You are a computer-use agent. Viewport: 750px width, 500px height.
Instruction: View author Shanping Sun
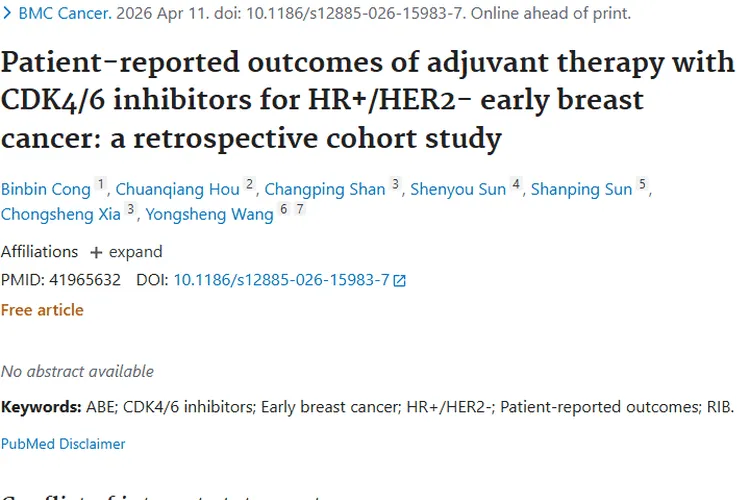[x=582, y=189]
